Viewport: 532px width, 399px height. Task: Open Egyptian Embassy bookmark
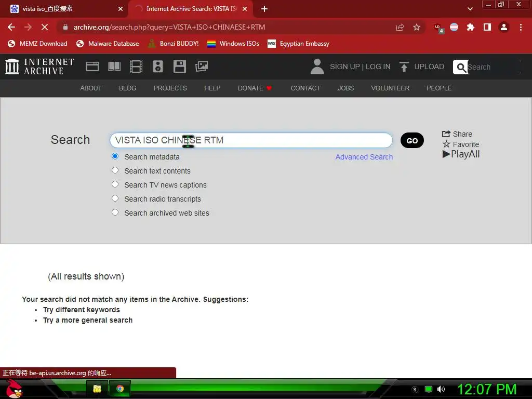(299, 44)
